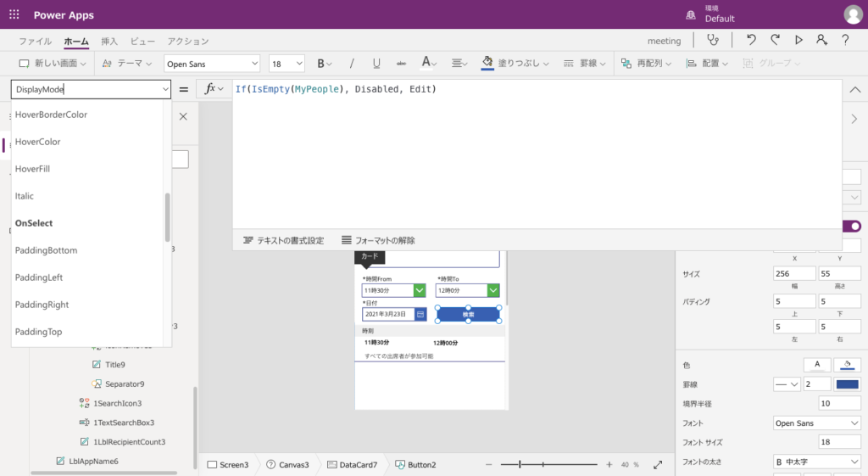Share the app using person icon

coord(821,40)
